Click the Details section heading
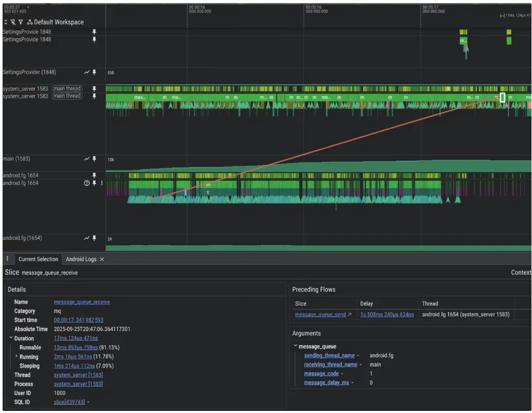Viewport: 532px width, 413px height. point(17,289)
